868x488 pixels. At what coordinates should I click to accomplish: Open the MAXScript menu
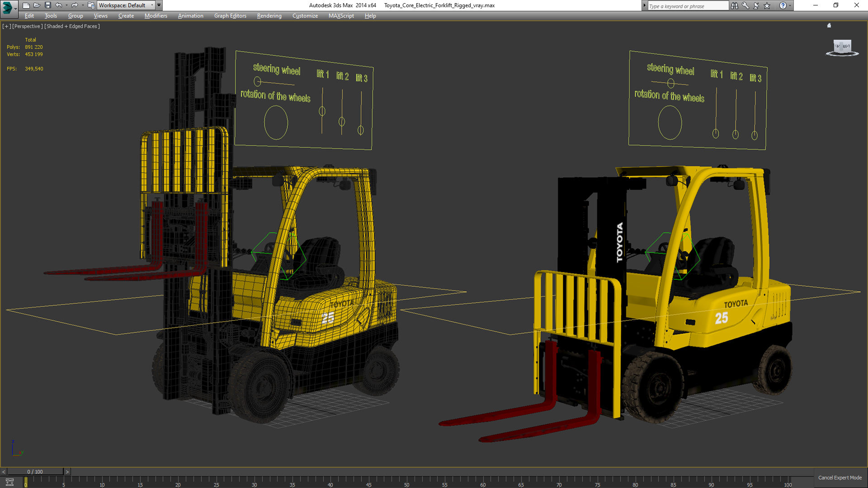pos(341,16)
